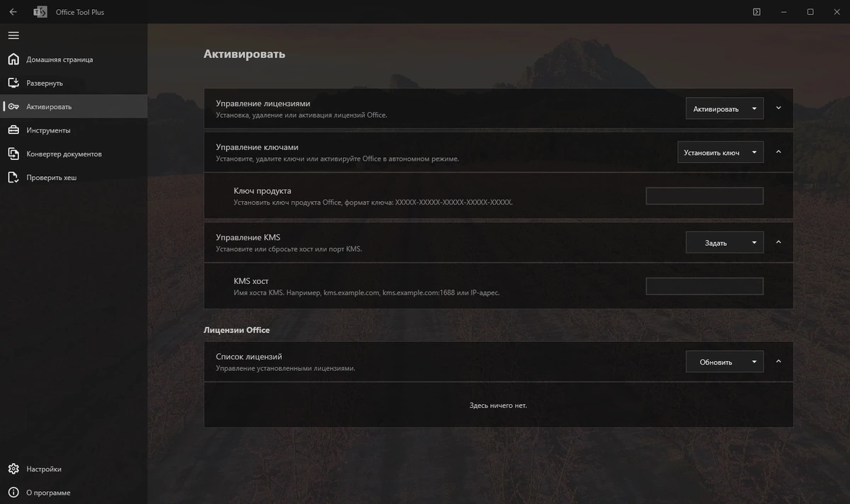The image size is (850, 504).
Task: Open the command box icon in title bar
Action: 757,12
